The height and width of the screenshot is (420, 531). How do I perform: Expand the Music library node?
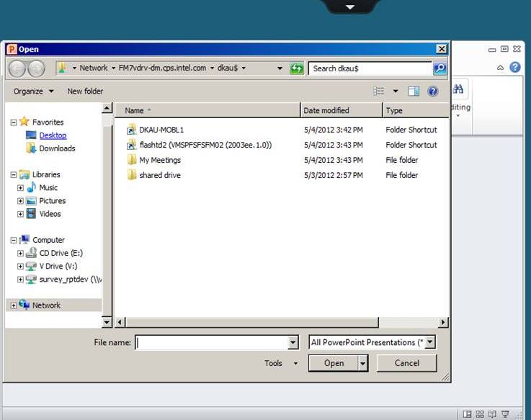coord(21,188)
